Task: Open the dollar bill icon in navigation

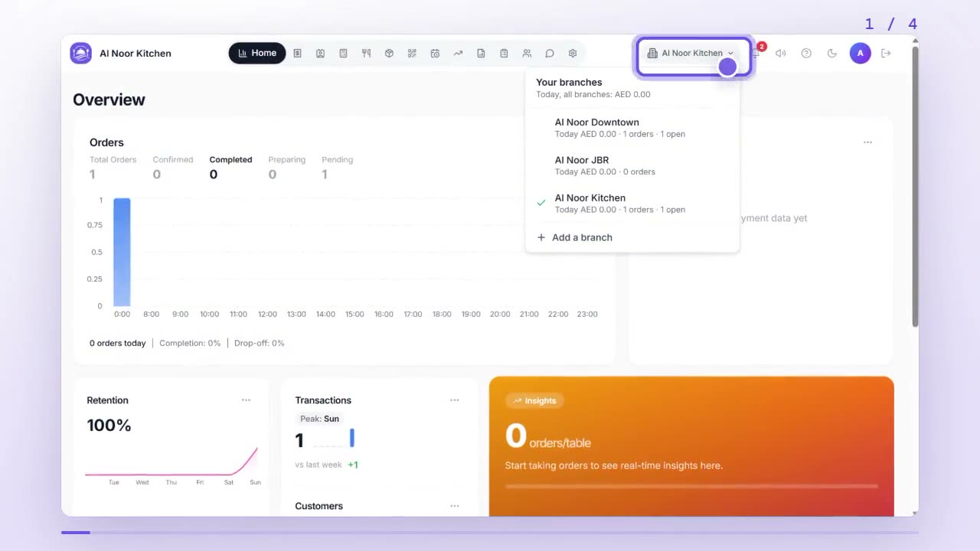Action: [297, 54]
